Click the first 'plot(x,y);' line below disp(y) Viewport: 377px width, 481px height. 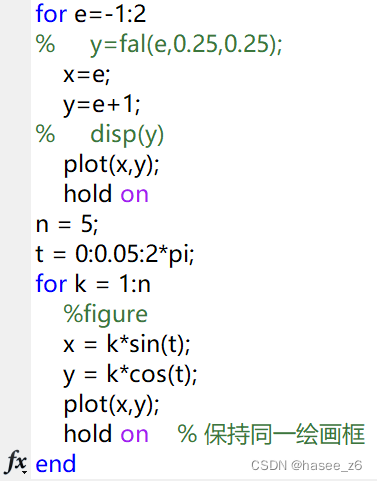(x=112, y=165)
